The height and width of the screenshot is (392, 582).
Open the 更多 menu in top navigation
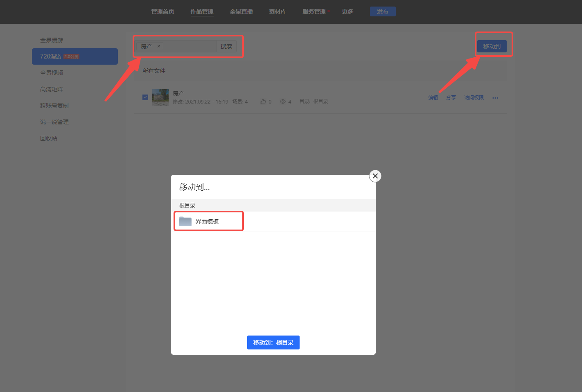347,11
